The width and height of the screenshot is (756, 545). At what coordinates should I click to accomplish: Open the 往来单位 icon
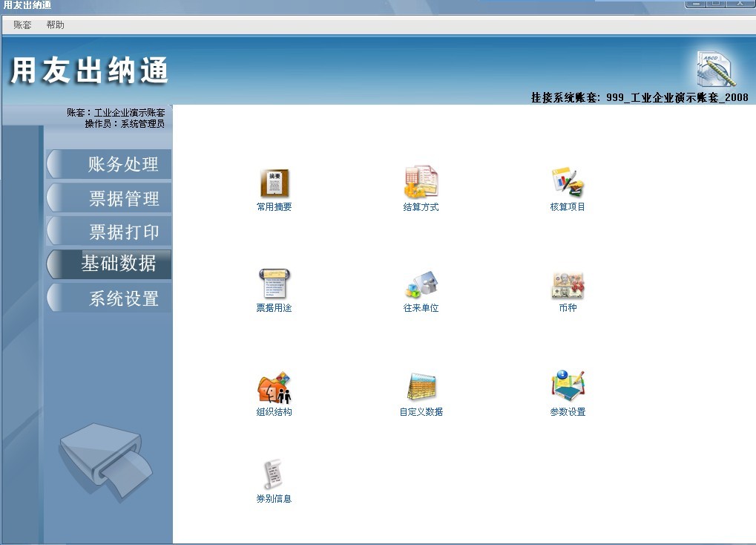[421, 284]
